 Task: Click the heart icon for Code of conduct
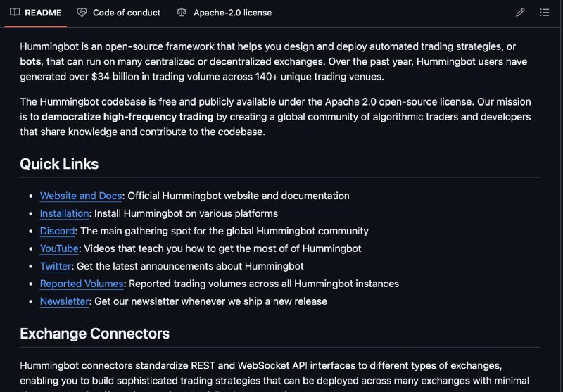[x=82, y=13]
